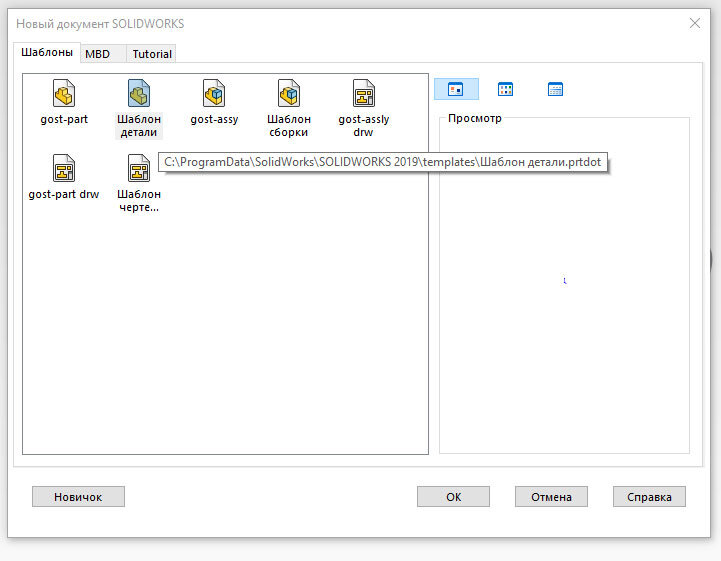The image size is (721, 561).
Task: Cancel with the Отмена button
Action: pyautogui.click(x=551, y=497)
